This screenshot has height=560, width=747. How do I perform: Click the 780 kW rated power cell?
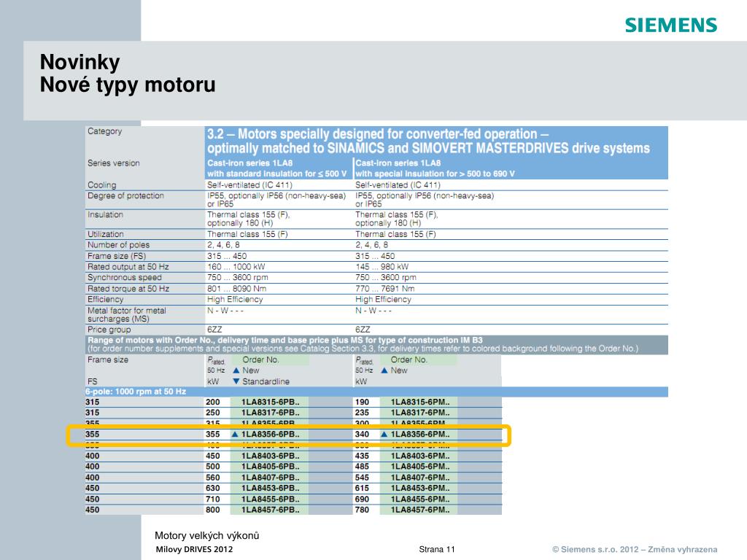point(362,510)
